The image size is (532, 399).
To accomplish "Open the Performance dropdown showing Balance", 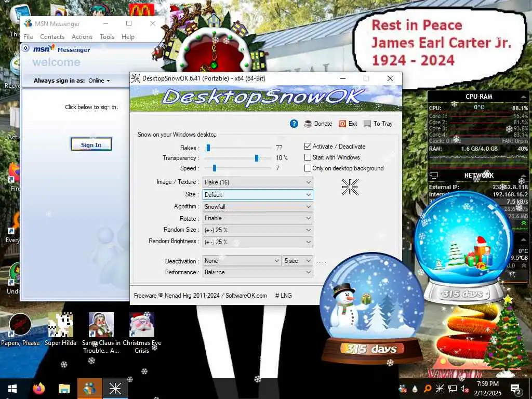I will 258,272.
